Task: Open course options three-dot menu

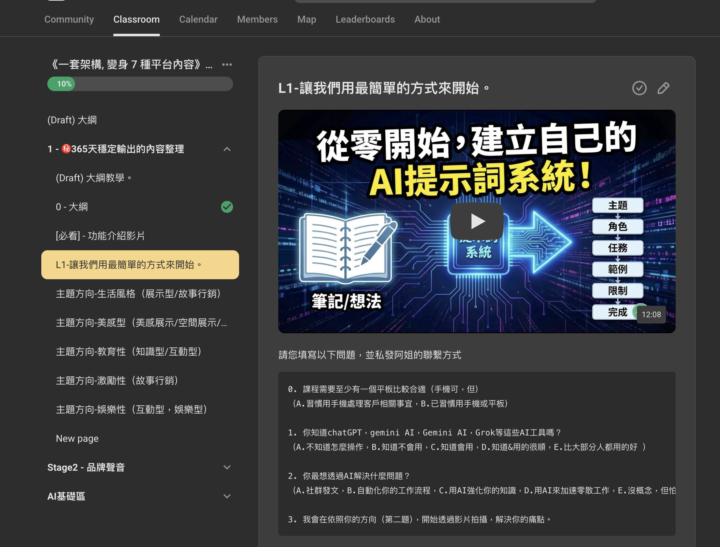Action: pos(227,64)
